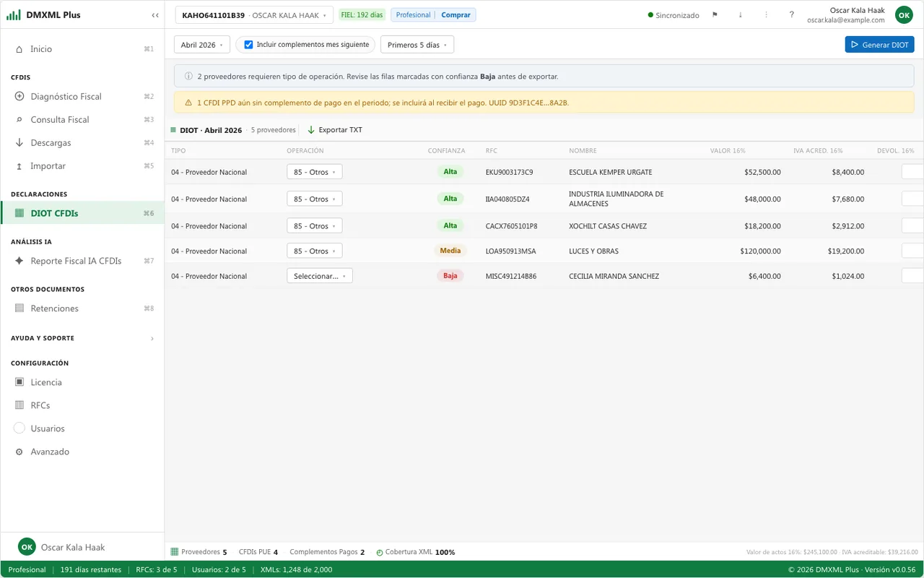Click XMLs: 1,248 de 2,000 status
The image size is (924, 578).
tap(296, 569)
